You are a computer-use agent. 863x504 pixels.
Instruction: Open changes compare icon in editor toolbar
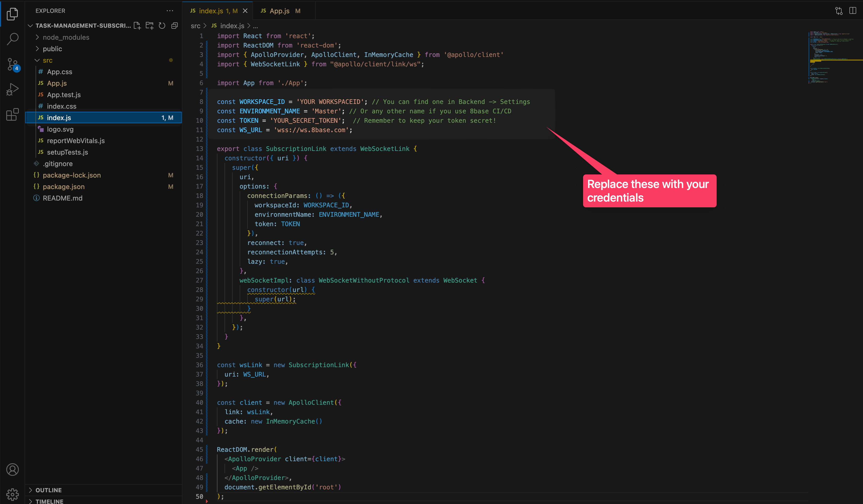[839, 11]
